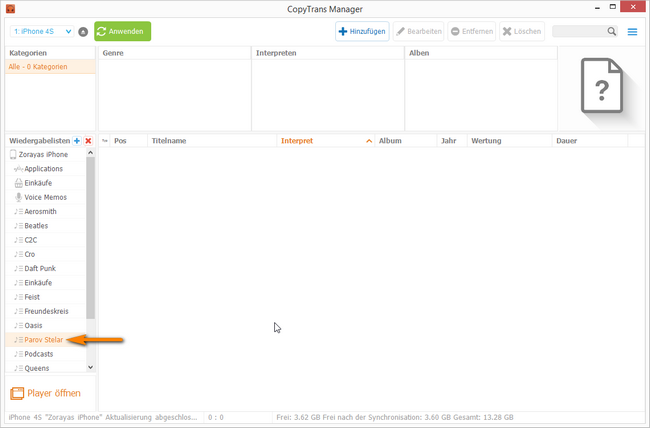The image size is (650, 428).
Task: Select the C2C playlist
Action: [46, 240]
